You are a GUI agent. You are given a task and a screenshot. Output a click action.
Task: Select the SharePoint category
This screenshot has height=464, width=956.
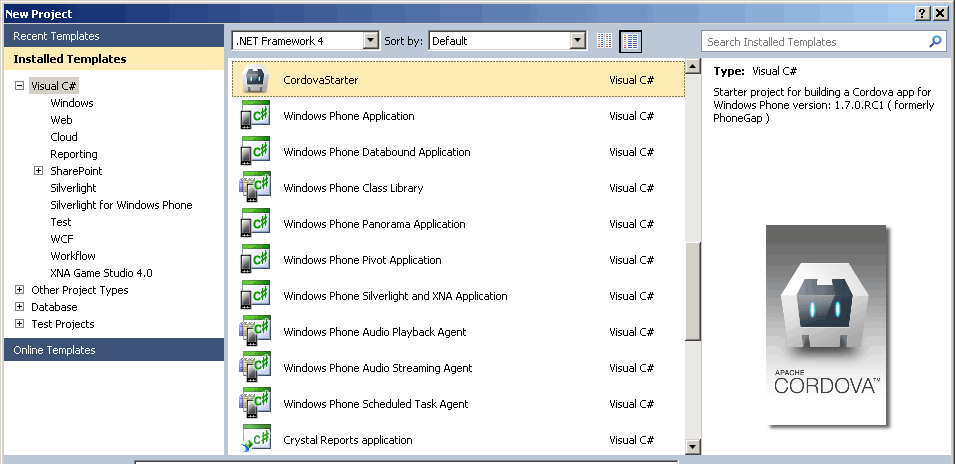(76, 171)
